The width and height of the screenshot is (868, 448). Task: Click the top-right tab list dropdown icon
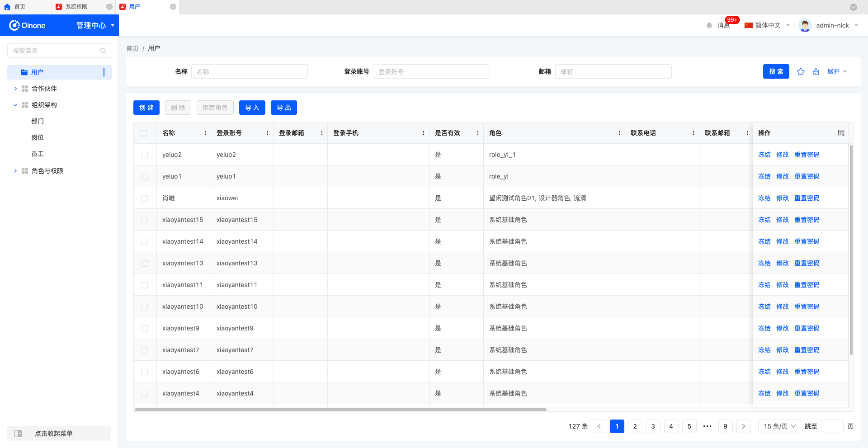tap(854, 7)
